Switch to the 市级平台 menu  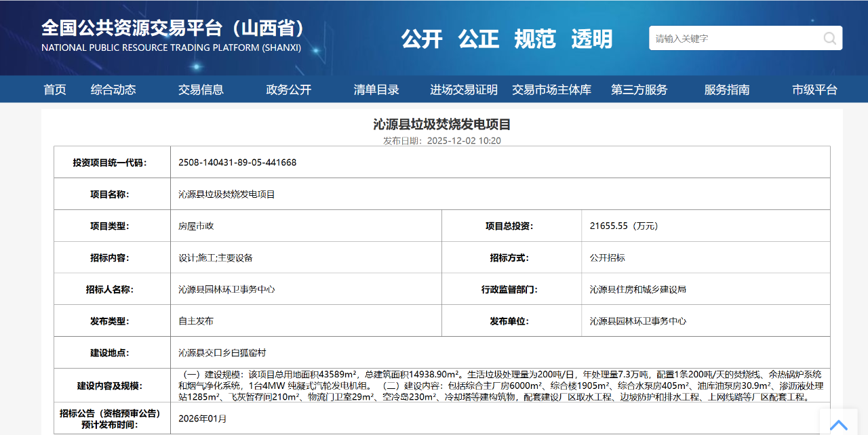(x=814, y=89)
